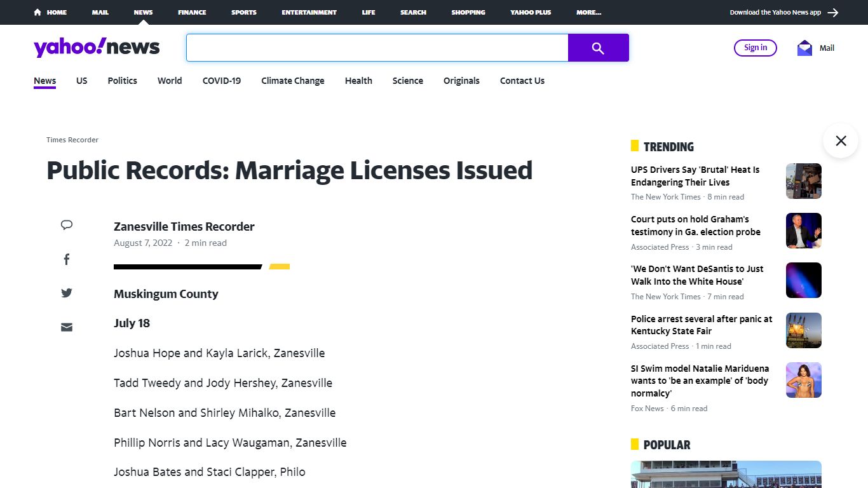Open the Mail envelope icon near Sign in
The height and width of the screenshot is (488, 868).
(804, 48)
